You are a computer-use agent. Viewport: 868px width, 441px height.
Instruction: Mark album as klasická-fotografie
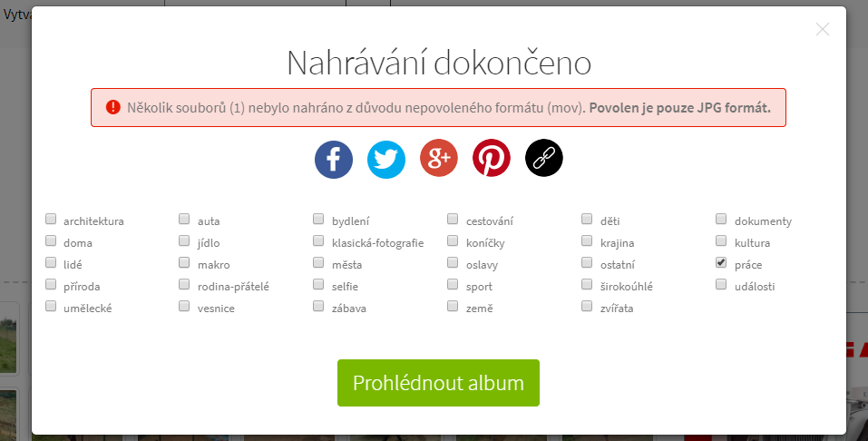pos(318,241)
